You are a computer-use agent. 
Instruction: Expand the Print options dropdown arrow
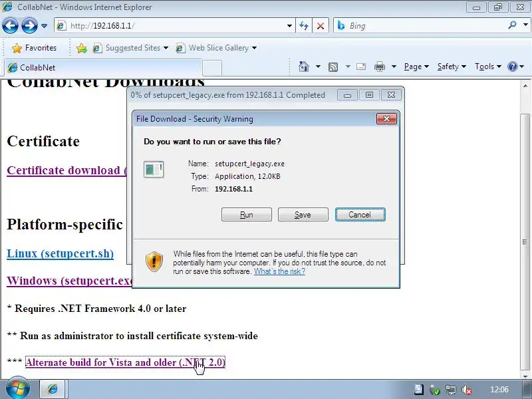tap(394, 66)
